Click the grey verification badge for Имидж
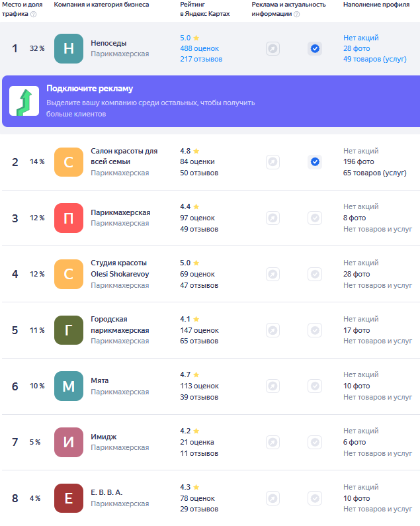 (315, 442)
